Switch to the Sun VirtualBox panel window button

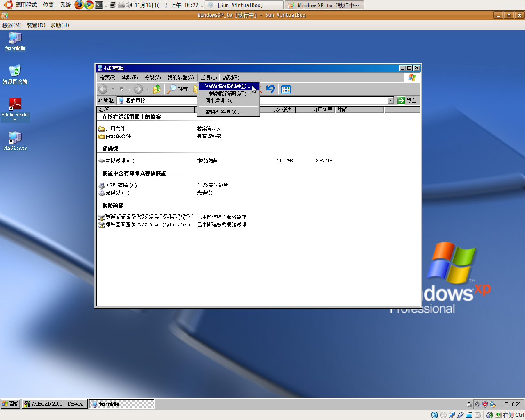pos(244,5)
